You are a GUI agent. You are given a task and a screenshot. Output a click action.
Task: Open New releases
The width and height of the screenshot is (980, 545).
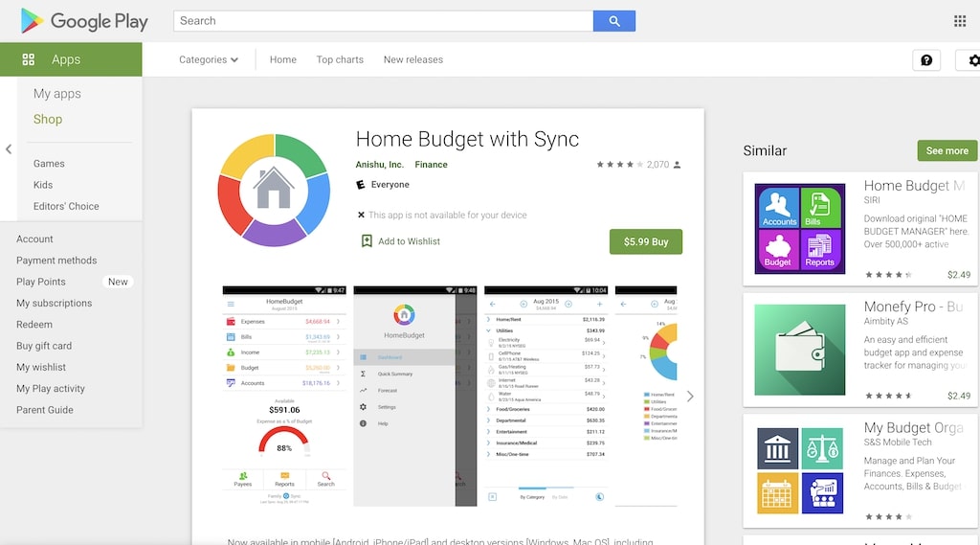click(x=413, y=59)
